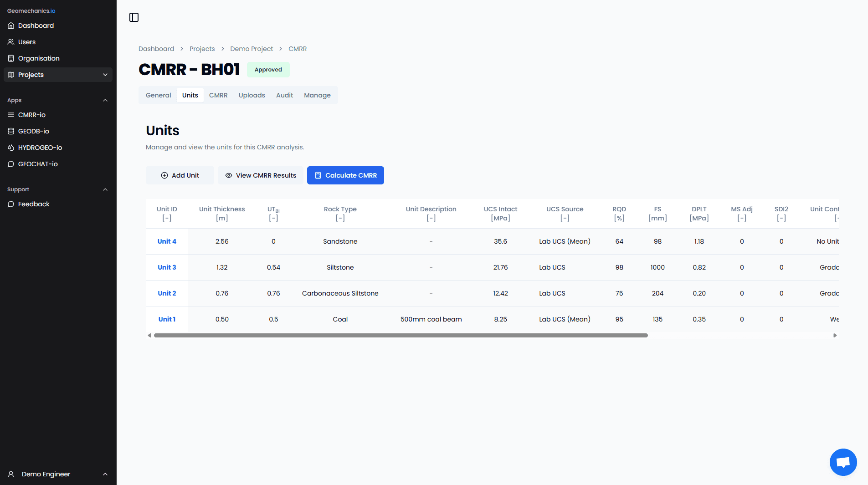
Task: Open Organisation via its building icon
Action: (11, 58)
